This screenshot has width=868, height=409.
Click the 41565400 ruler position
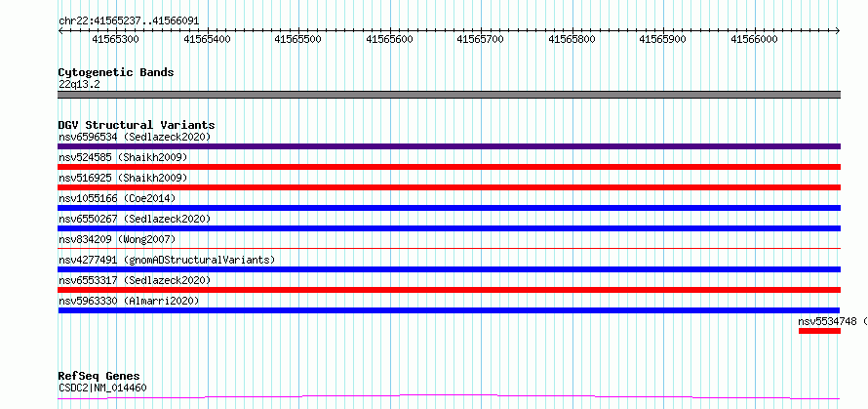(207, 39)
